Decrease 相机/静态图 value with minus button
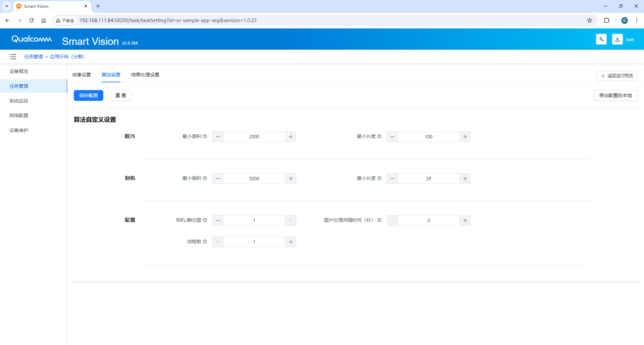 click(218, 220)
